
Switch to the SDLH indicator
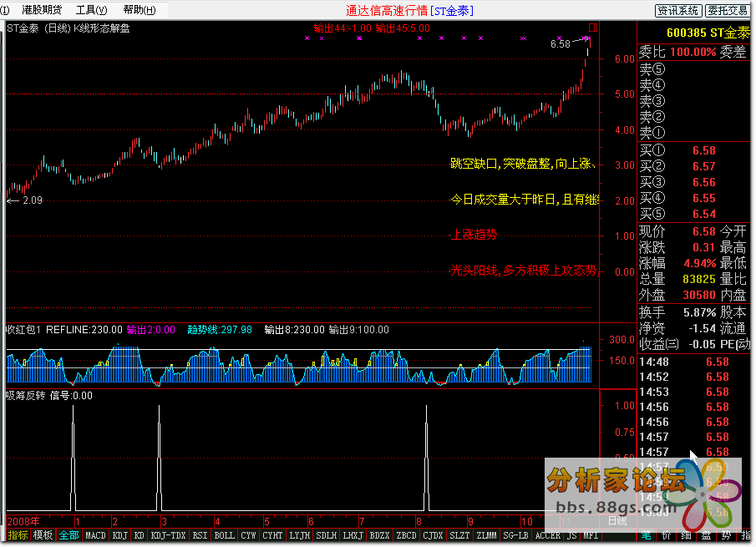(x=327, y=535)
